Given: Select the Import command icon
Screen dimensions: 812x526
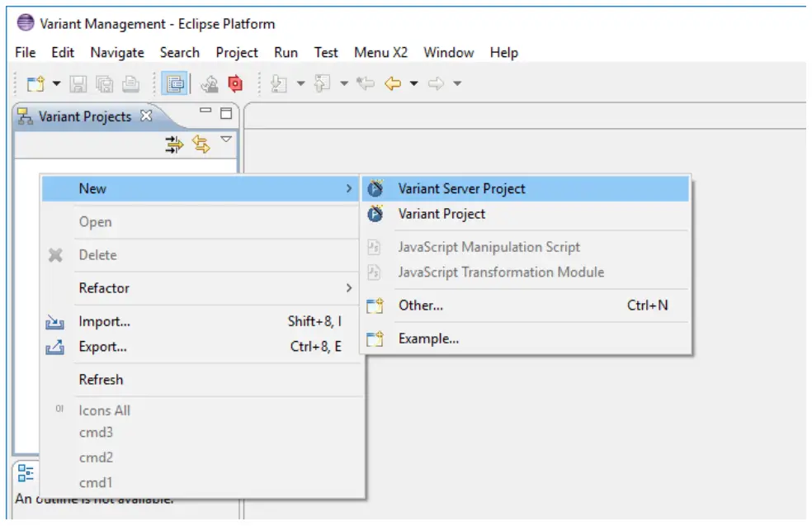Looking at the screenshot, I should pos(53,322).
